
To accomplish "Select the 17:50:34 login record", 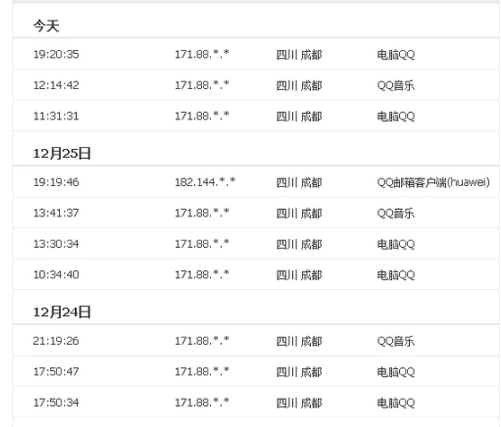I will 256,402.
